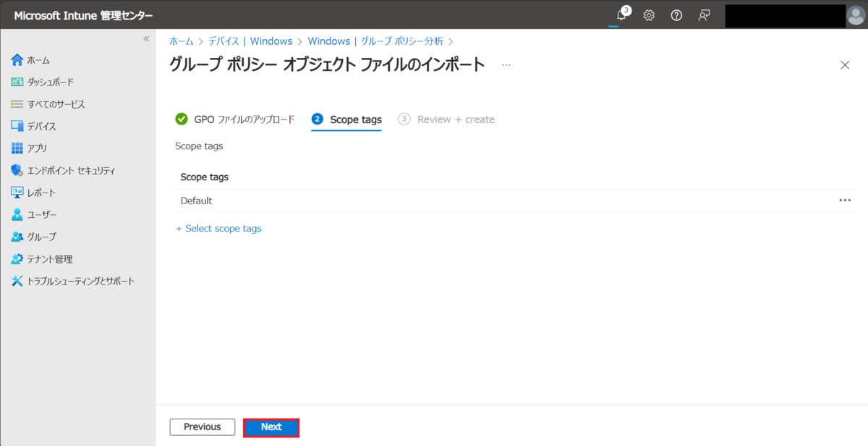This screenshot has height=446, width=868.
Task: Open デバイス in the sidebar
Action: (x=42, y=127)
